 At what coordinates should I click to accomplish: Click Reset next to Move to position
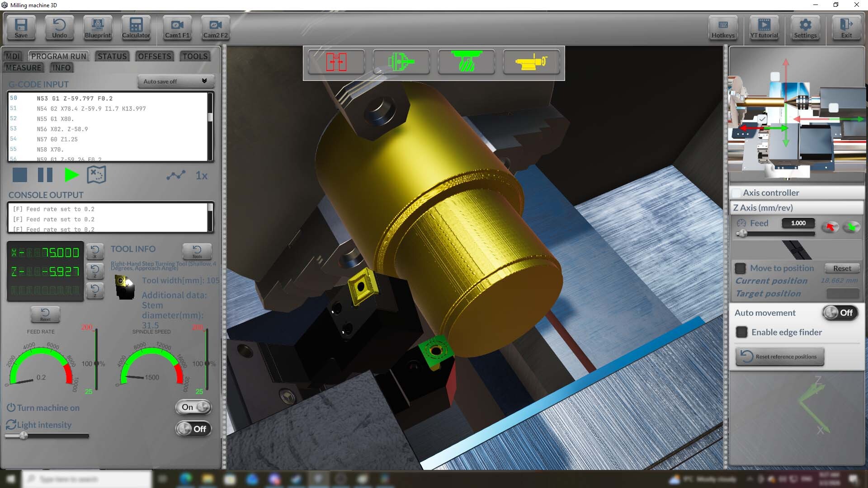tap(842, 268)
